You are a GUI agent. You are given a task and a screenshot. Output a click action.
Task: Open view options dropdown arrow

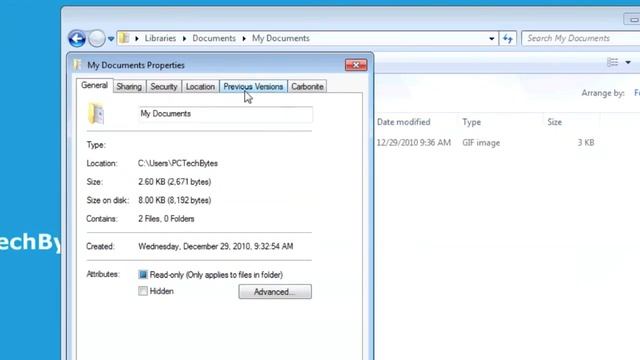click(628, 62)
